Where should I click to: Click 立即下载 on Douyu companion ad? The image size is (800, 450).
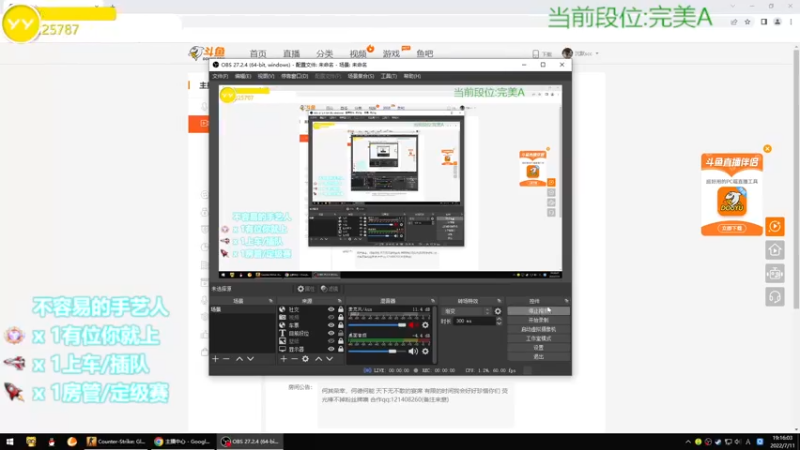732,228
